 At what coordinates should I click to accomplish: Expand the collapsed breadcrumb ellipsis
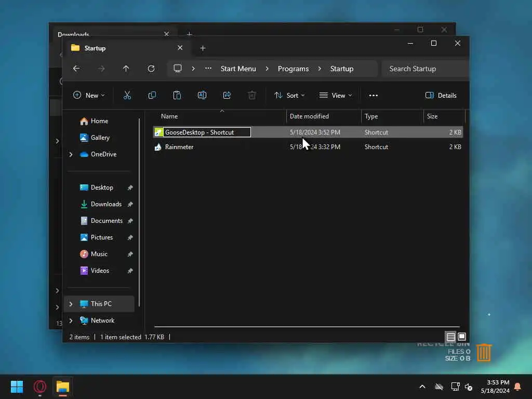[x=208, y=69]
